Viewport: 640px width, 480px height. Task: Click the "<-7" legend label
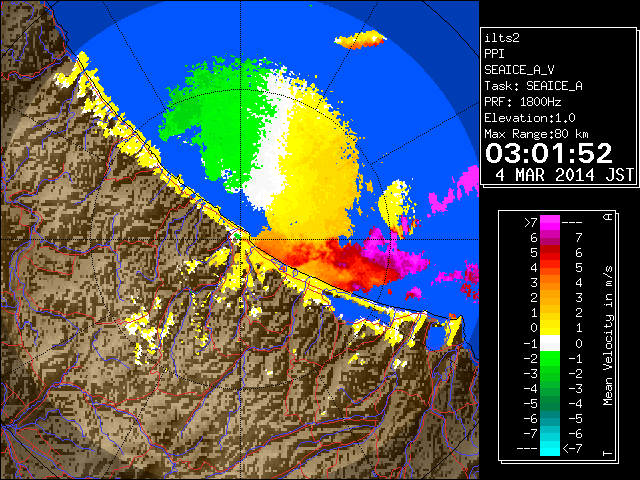point(572,449)
